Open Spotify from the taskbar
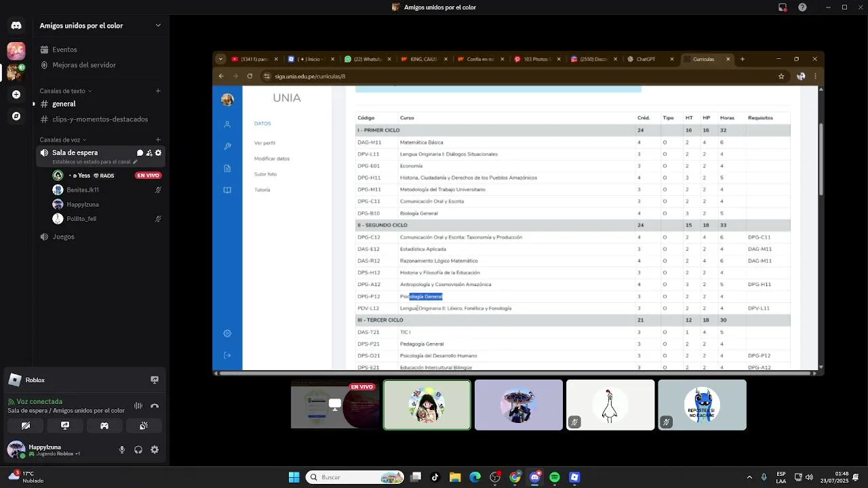Screen dimensions: 868x488 (x=555, y=477)
